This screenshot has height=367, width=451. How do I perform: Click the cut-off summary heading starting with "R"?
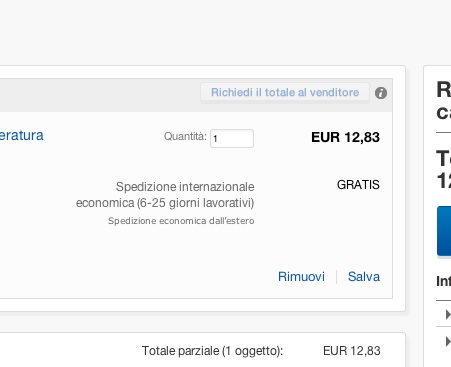[x=444, y=101]
